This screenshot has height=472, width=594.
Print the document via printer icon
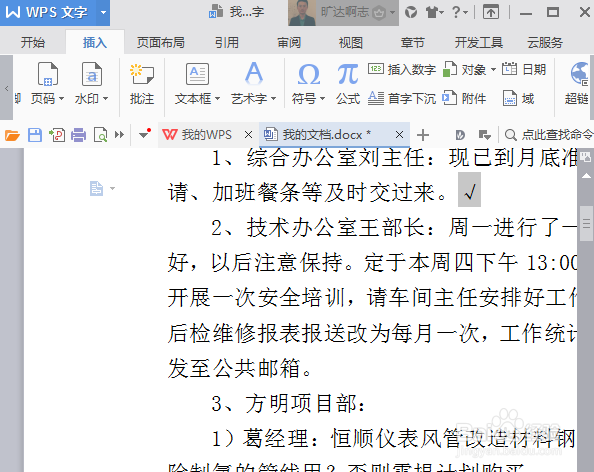(x=78, y=135)
